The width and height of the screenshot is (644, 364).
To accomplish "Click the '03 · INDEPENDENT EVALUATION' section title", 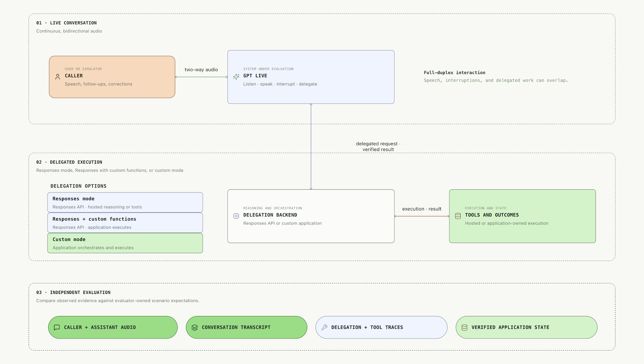I will point(73,292).
